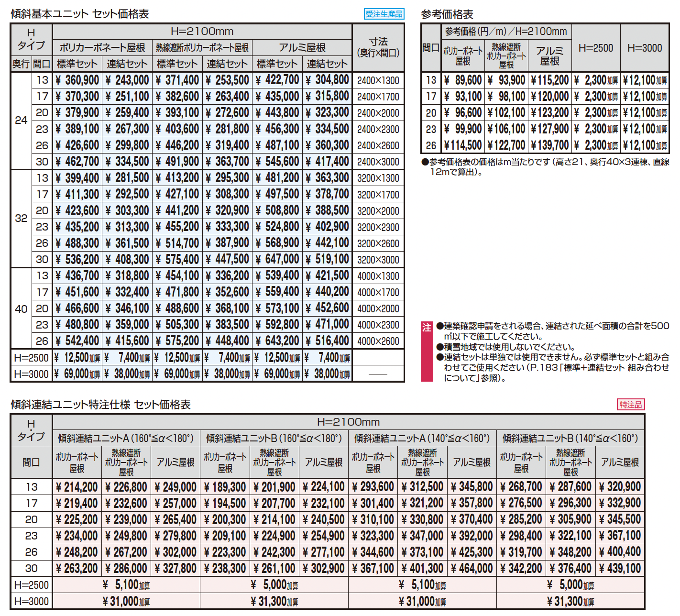Click the 傾斜連結ユニットB(140°≦α<160°) header
The width and height of the screenshot is (680, 616).
click(570, 439)
